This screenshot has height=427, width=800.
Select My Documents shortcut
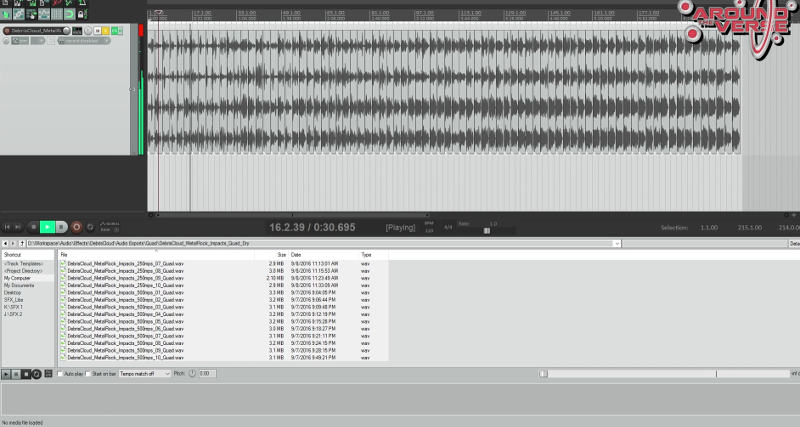[x=19, y=285]
